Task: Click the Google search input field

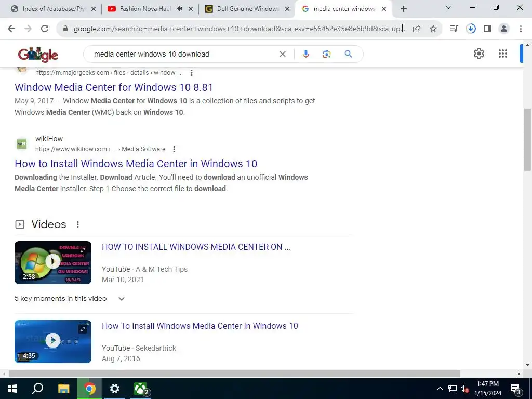Action: [x=183, y=54]
